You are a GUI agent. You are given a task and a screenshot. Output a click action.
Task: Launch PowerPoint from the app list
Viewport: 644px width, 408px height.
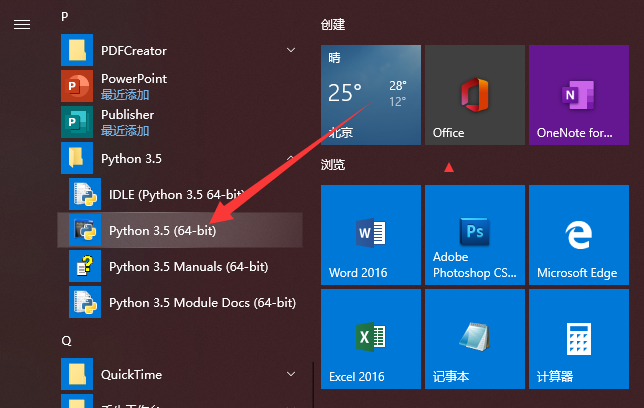[x=181, y=86]
